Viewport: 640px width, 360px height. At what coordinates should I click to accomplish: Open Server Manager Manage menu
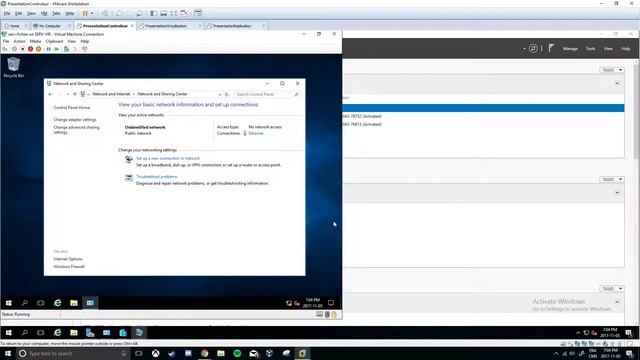(570, 49)
